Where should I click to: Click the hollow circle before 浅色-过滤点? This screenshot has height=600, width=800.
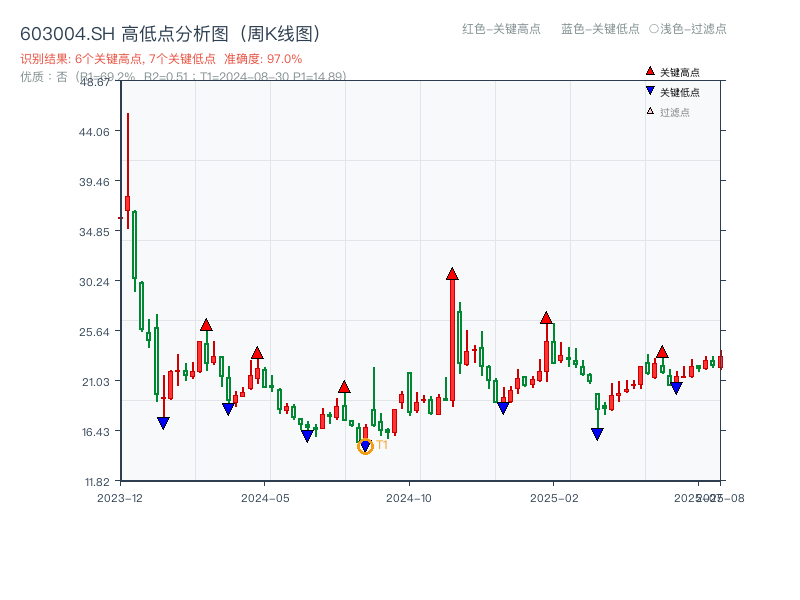pyautogui.click(x=654, y=29)
